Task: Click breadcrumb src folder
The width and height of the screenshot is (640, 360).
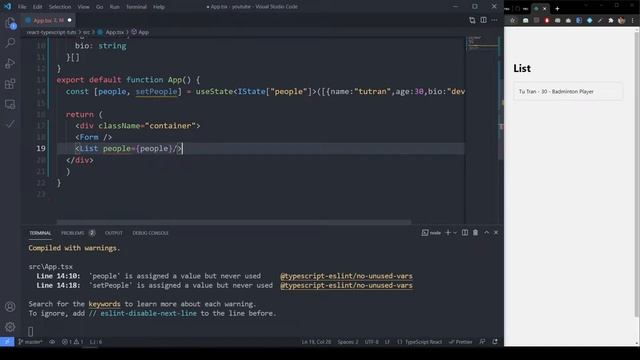Action: 86,32
